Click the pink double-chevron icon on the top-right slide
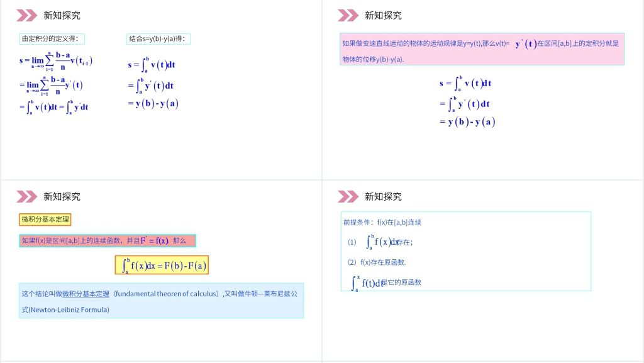This screenshot has width=644, height=363. pyautogui.click(x=348, y=15)
